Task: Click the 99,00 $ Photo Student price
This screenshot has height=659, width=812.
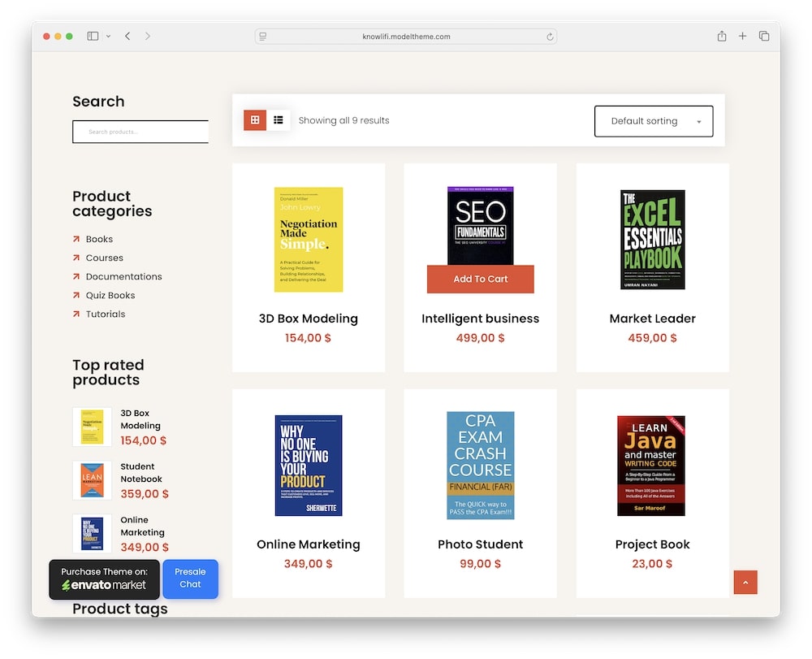Action: pyautogui.click(x=480, y=564)
